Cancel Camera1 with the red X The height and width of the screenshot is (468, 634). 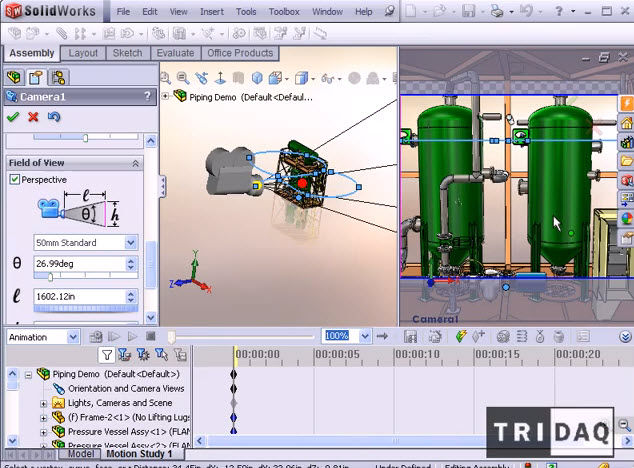(x=33, y=117)
